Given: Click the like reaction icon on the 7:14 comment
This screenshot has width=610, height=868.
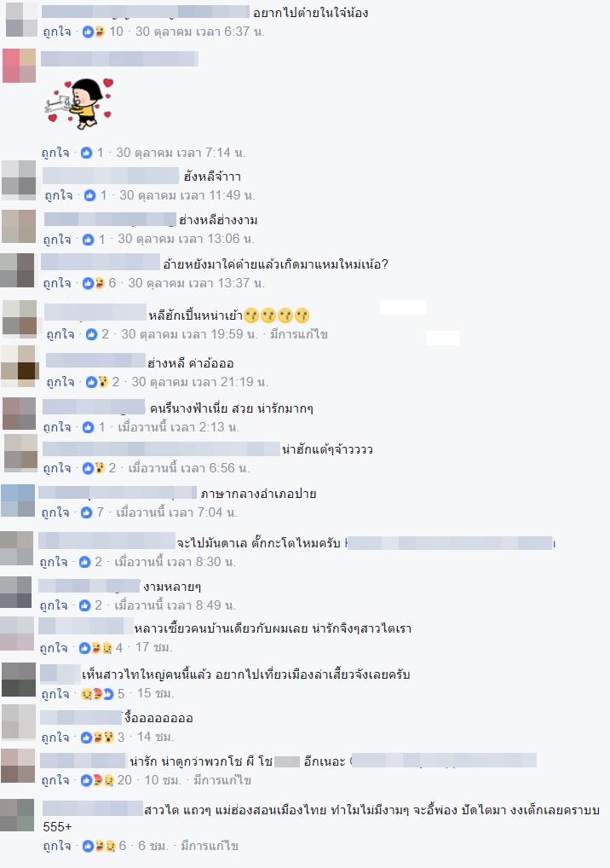Looking at the screenshot, I should tap(86, 153).
